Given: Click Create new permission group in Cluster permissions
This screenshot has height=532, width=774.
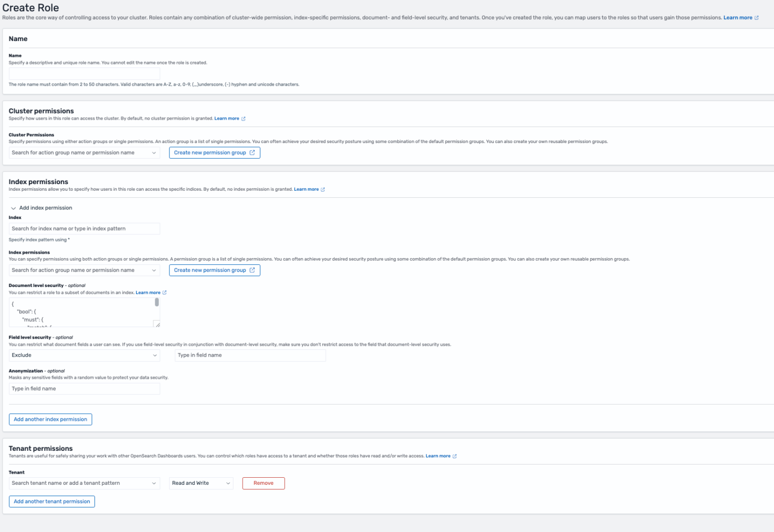Looking at the screenshot, I should (x=214, y=153).
